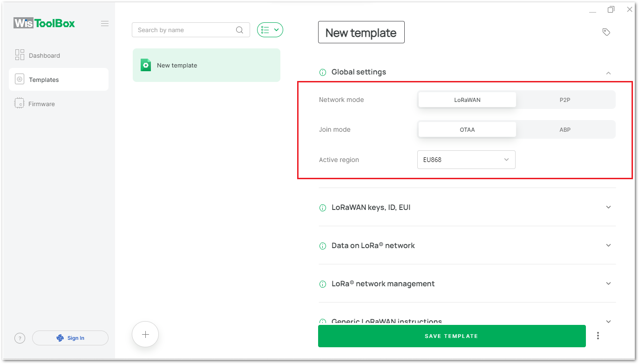Expand Generic LoRaWAN instructions section
639x364 pixels.
(x=608, y=321)
